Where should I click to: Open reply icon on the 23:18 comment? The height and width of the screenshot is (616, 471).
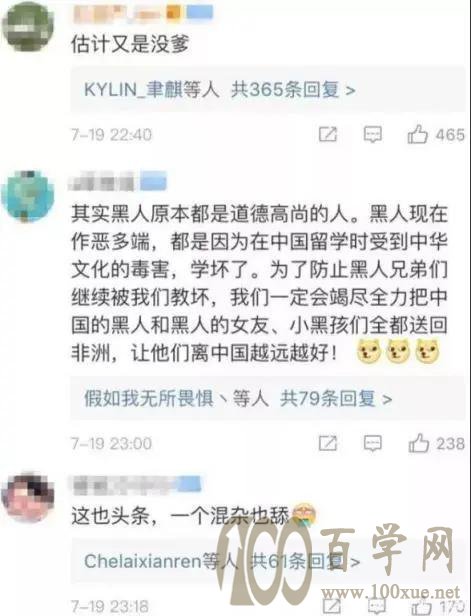pos(376,607)
